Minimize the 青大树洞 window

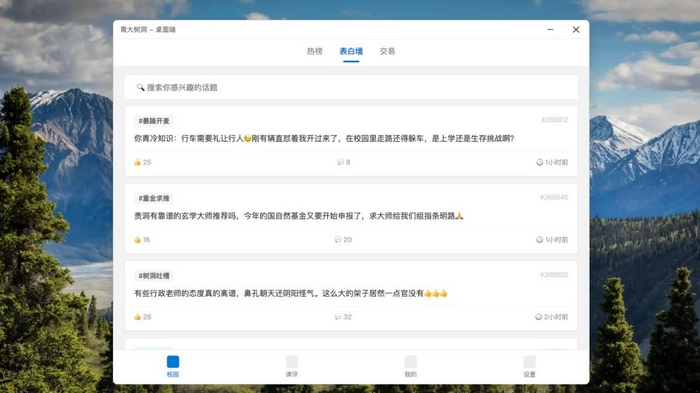pyautogui.click(x=550, y=29)
